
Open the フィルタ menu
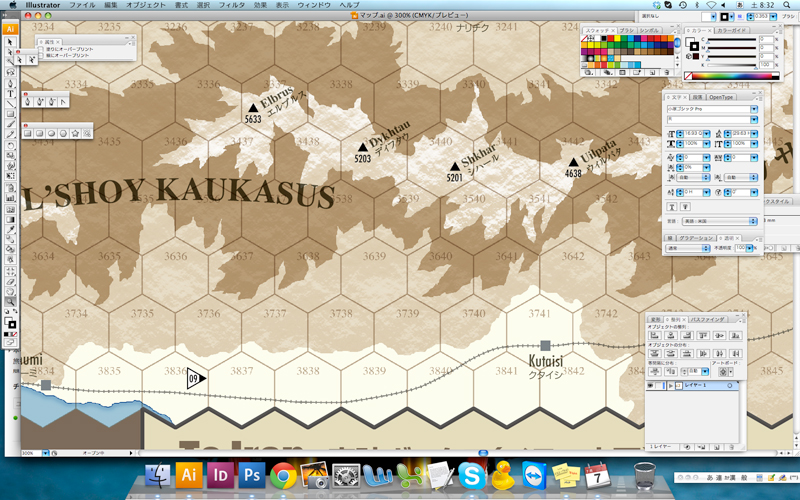tap(232, 5)
